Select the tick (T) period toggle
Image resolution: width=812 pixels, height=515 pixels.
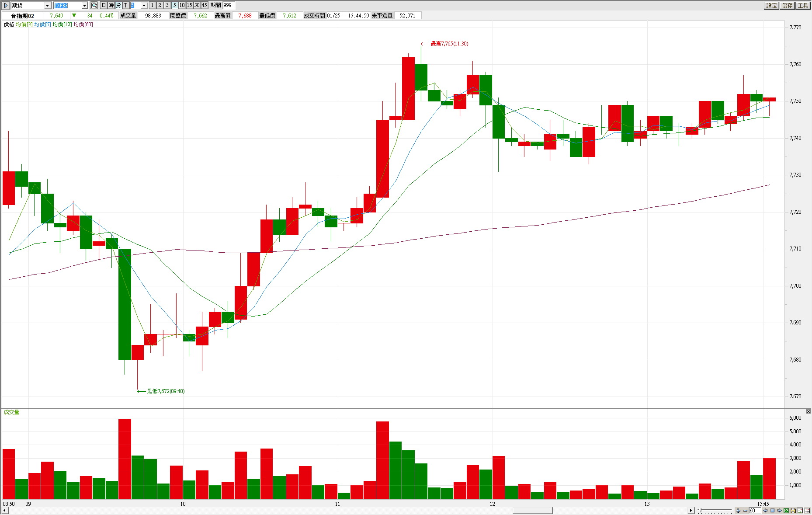point(126,5)
